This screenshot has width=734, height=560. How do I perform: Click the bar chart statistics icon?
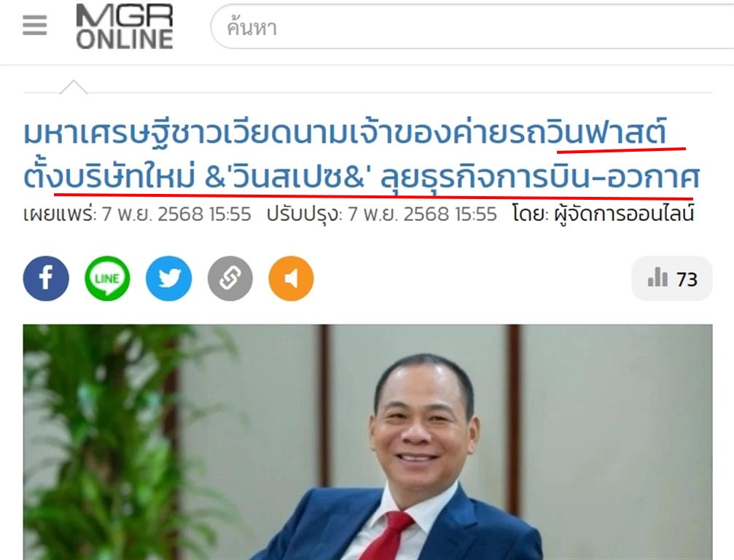(657, 277)
